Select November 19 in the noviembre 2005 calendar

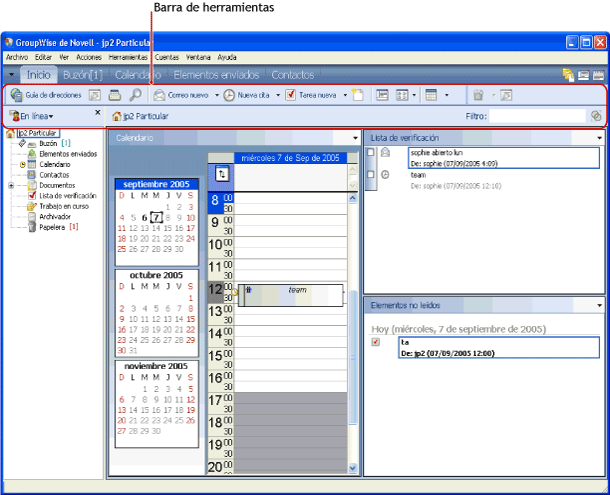pyautogui.click(x=190, y=410)
